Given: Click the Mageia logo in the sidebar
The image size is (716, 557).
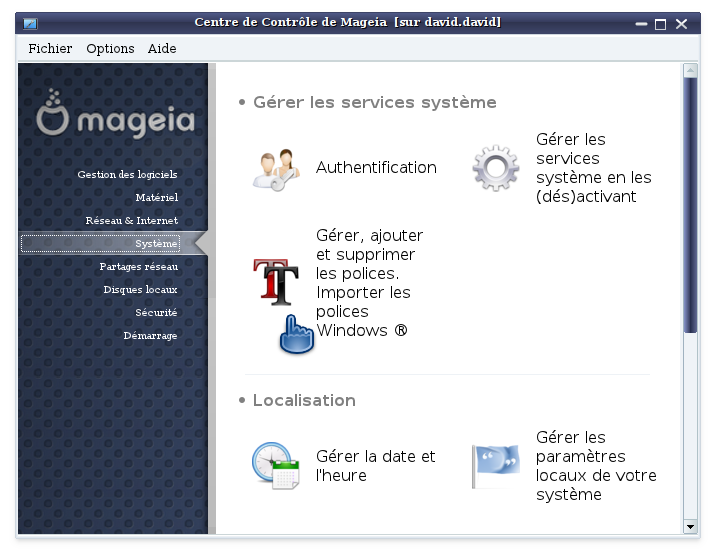Looking at the screenshot, I should [116, 114].
